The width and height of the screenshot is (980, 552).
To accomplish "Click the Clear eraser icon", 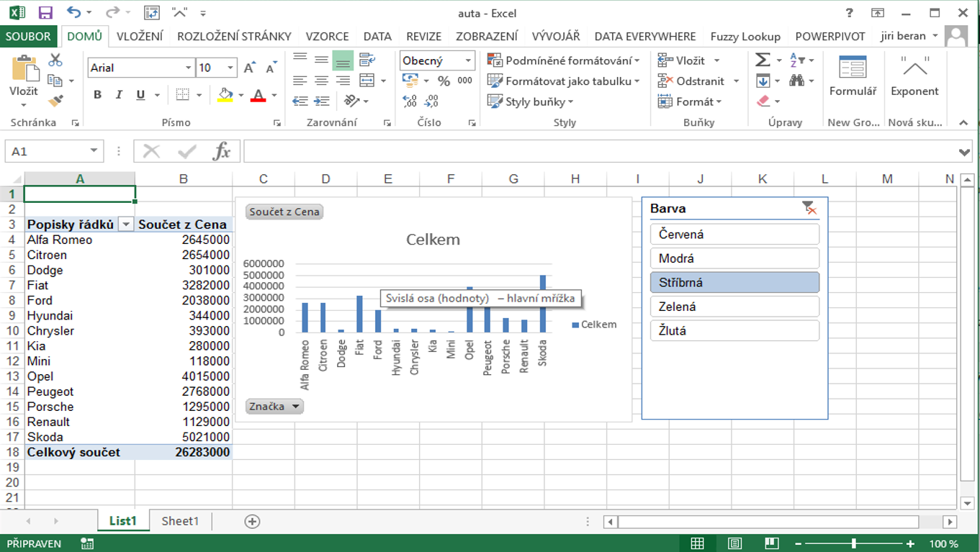I will [764, 101].
